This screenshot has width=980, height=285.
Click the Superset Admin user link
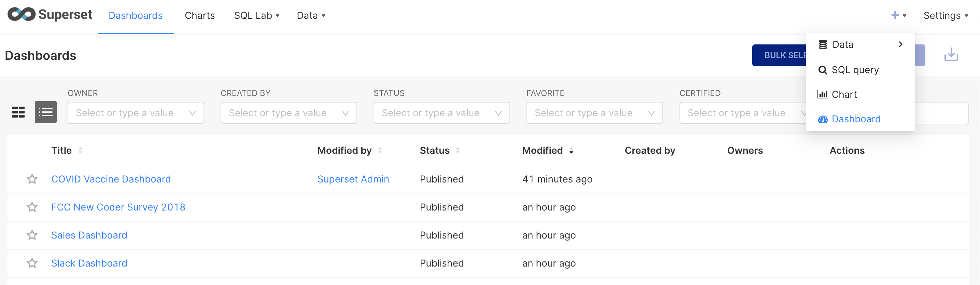click(x=353, y=179)
